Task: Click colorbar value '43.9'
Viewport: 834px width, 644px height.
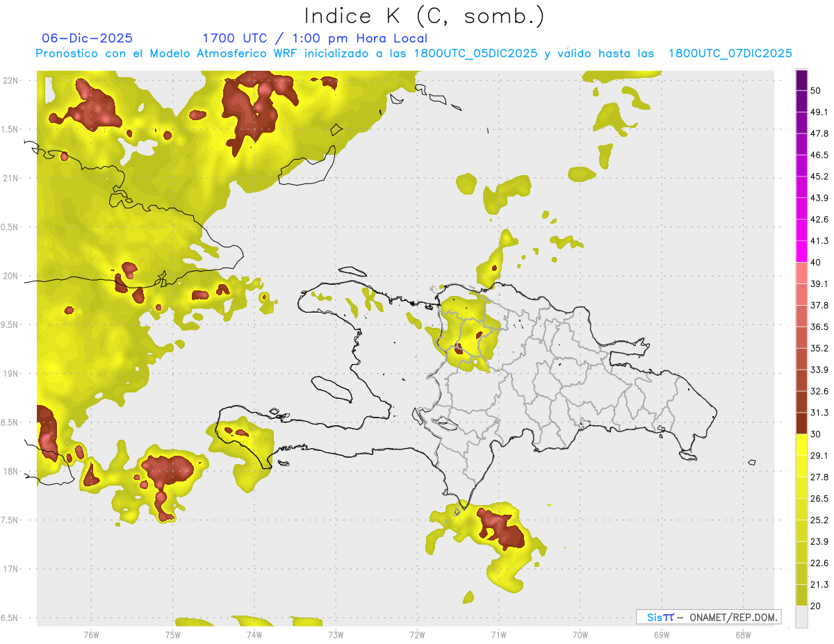Action: [x=819, y=198]
